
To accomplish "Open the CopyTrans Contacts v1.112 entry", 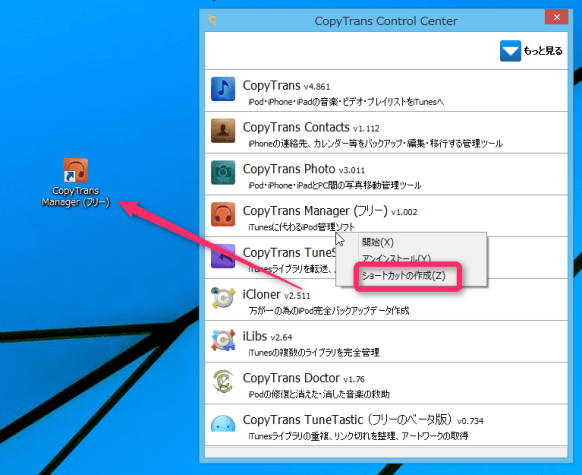I will pos(386,132).
